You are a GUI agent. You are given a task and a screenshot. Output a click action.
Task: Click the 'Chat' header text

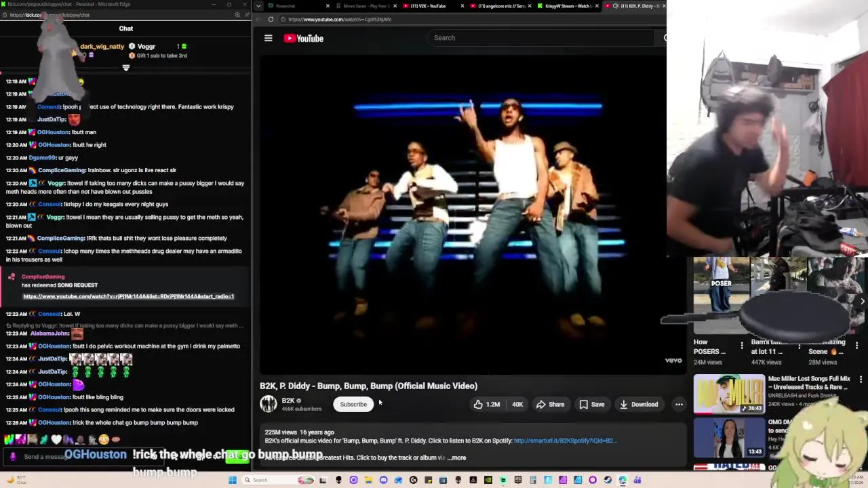coord(126,28)
